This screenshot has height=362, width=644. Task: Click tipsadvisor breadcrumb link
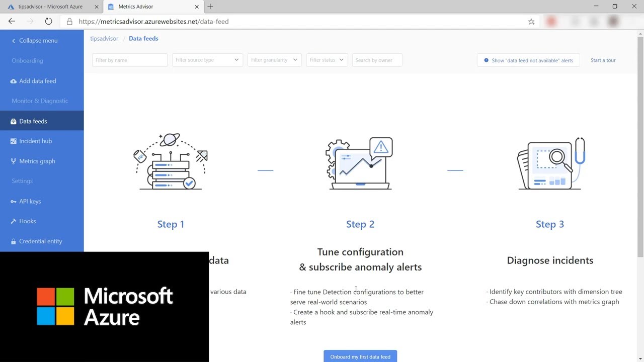[104, 39]
